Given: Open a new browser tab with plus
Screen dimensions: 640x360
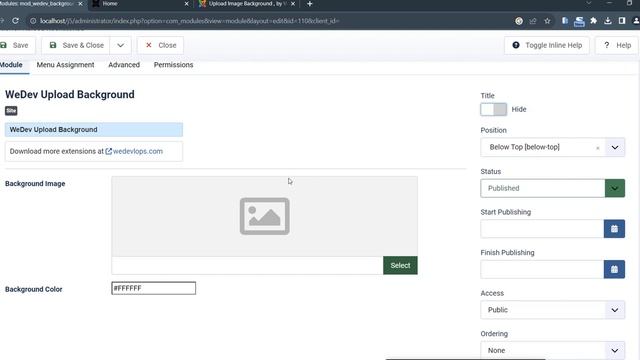Looking at the screenshot, I should (x=309, y=4).
